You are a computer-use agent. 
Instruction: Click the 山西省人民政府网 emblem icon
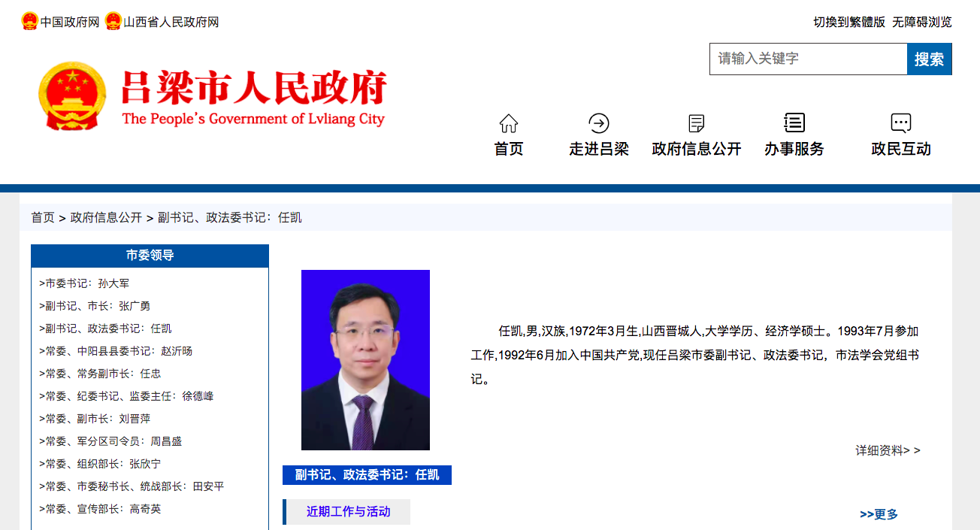click(x=113, y=22)
